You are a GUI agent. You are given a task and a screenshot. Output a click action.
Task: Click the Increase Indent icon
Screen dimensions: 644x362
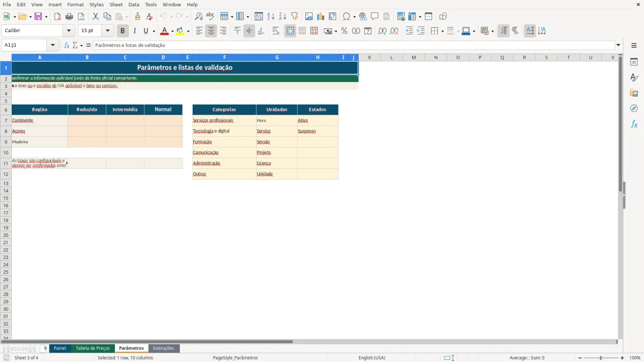coord(409,31)
